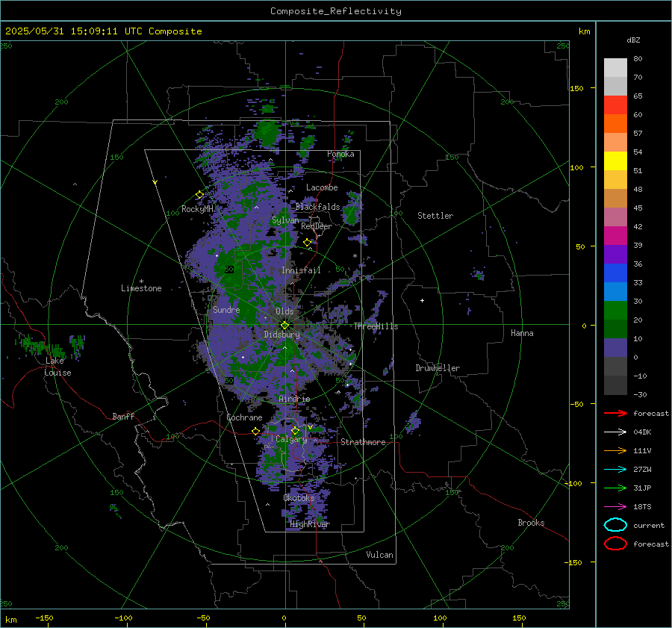Click the dBZ legend heading
Screen dimensions: 672x628
pyautogui.click(x=633, y=40)
